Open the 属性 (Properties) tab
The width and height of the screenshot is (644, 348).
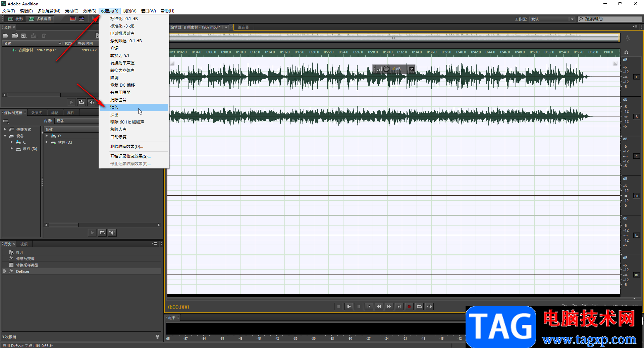click(71, 113)
